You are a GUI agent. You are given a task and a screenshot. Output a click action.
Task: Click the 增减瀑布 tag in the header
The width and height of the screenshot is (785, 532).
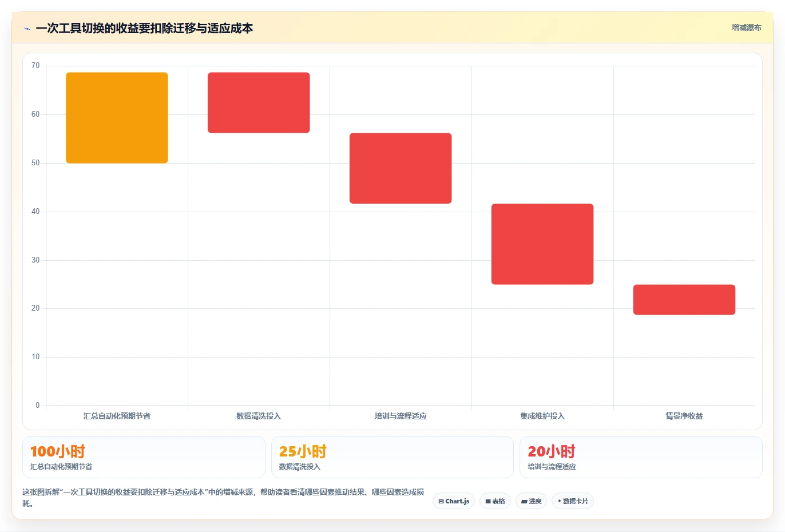pyautogui.click(x=746, y=27)
